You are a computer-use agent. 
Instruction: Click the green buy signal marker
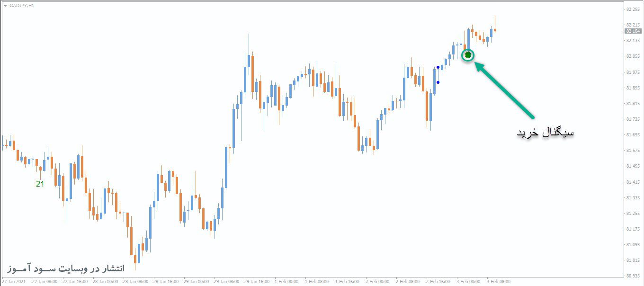pyautogui.click(x=468, y=55)
